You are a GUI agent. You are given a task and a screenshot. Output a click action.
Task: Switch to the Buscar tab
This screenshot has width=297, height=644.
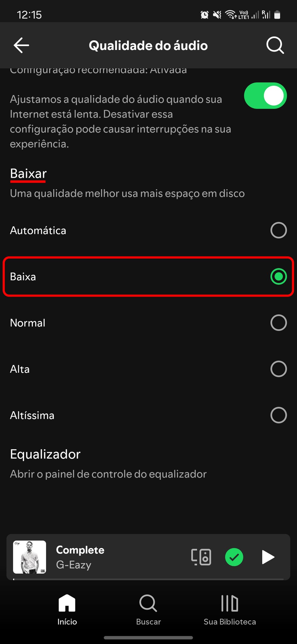point(148,609)
